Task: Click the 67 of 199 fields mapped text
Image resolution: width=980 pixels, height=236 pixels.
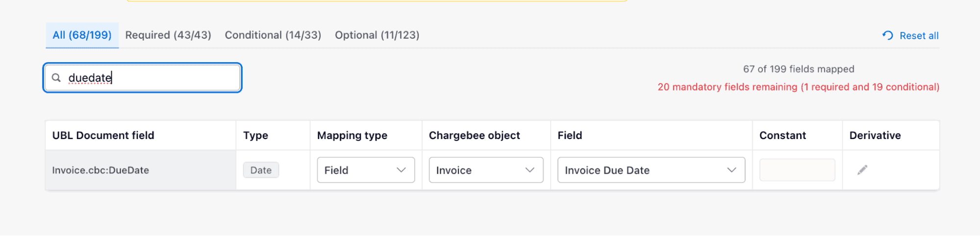Action: pos(799,69)
